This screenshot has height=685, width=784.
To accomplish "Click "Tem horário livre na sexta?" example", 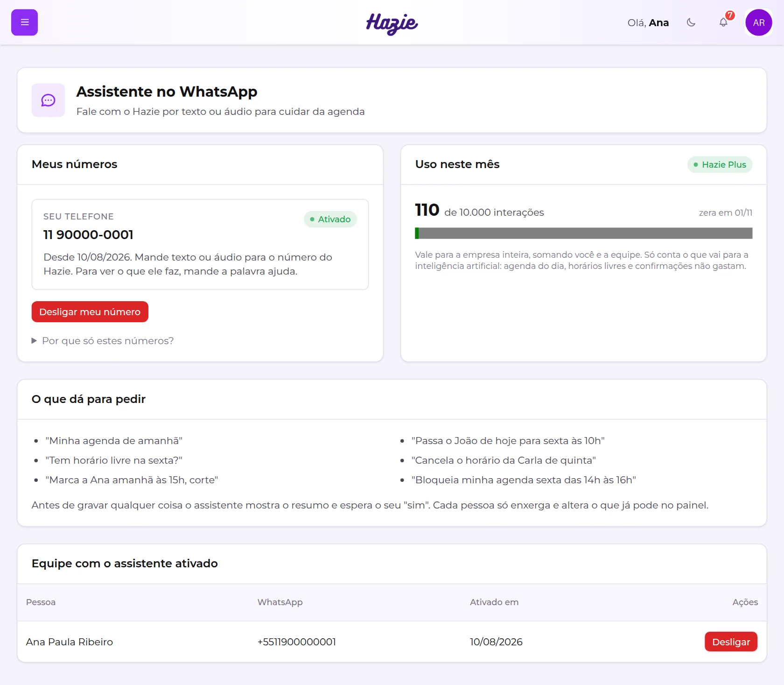I will point(114,460).
